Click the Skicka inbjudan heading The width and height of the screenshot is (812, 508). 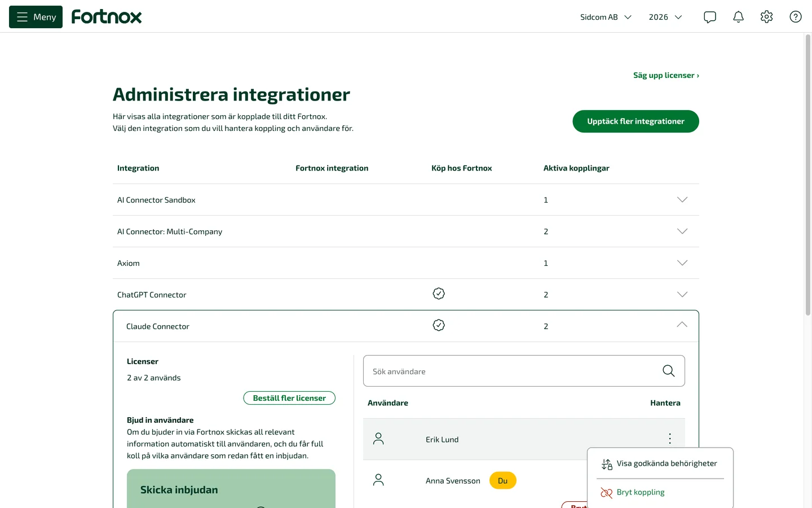(x=179, y=490)
